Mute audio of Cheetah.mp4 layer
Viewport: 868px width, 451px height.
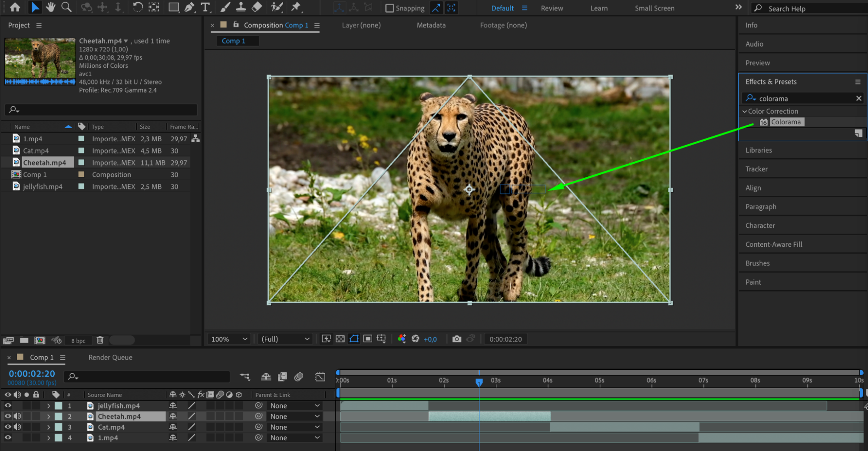click(x=17, y=416)
